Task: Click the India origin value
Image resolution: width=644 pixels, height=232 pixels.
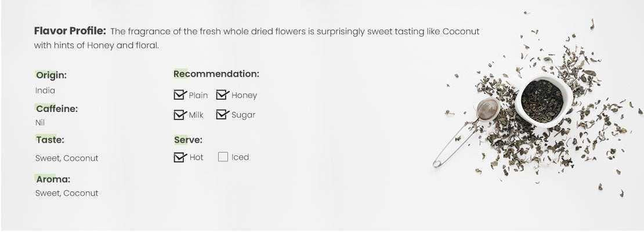Action: [x=45, y=90]
